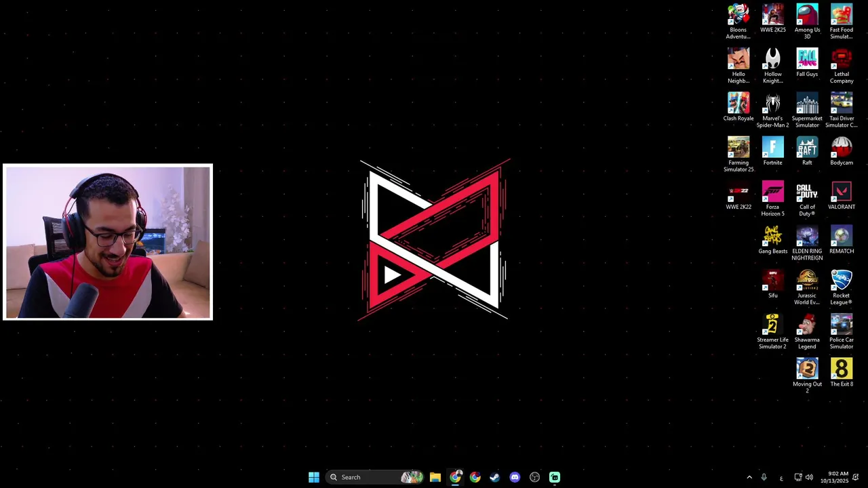Select the Gang Beasts shortcut
The height and width of the screenshot is (488, 868).
click(x=773, y=240)
